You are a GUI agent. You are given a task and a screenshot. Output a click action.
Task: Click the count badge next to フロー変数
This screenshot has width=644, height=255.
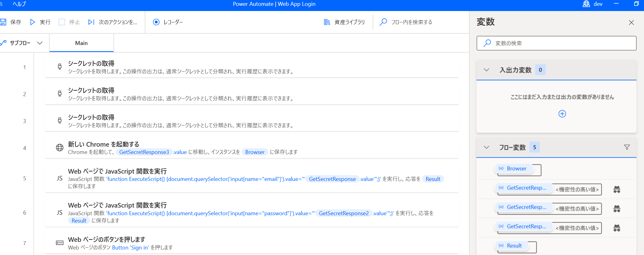point(535,147)
